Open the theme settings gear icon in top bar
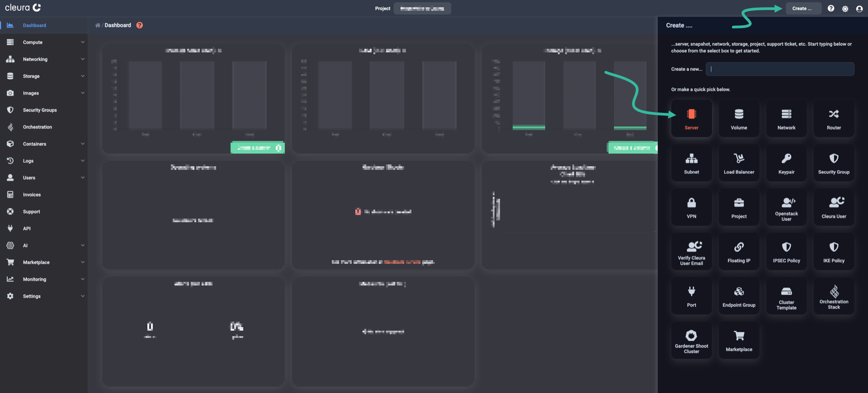 tap(845, 9)
